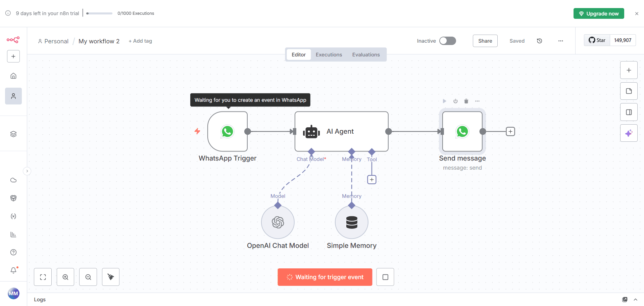Select the Simple Memory database node

351,222
